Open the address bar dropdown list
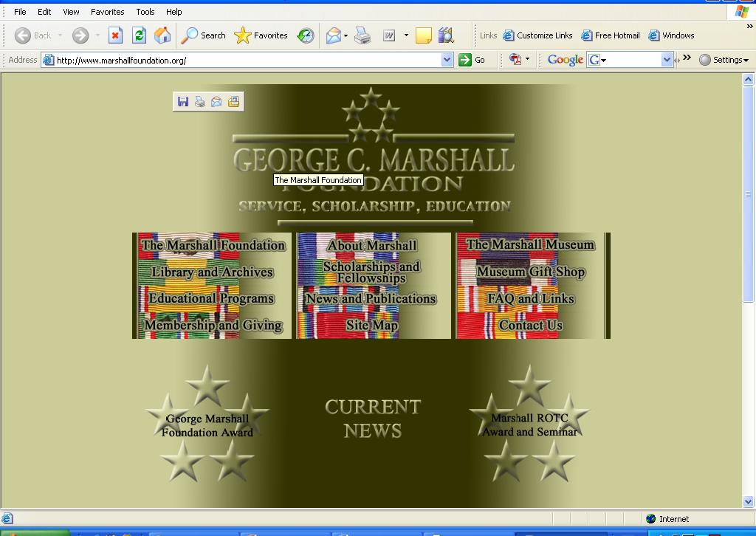This screenshot has width=756, height=536. point(447,60)
